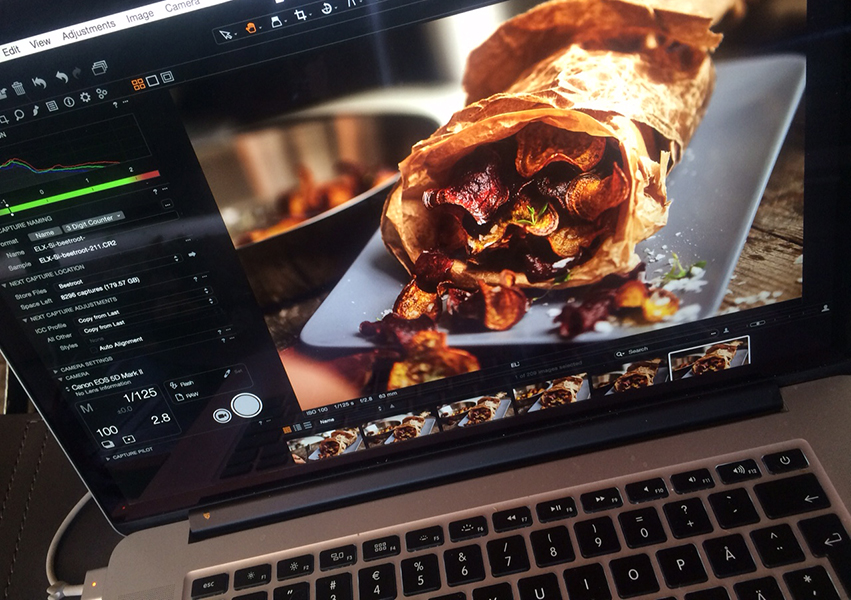Click the Flash white balance setting
This screenshot has width=851, height=600.
click(182, 384)
